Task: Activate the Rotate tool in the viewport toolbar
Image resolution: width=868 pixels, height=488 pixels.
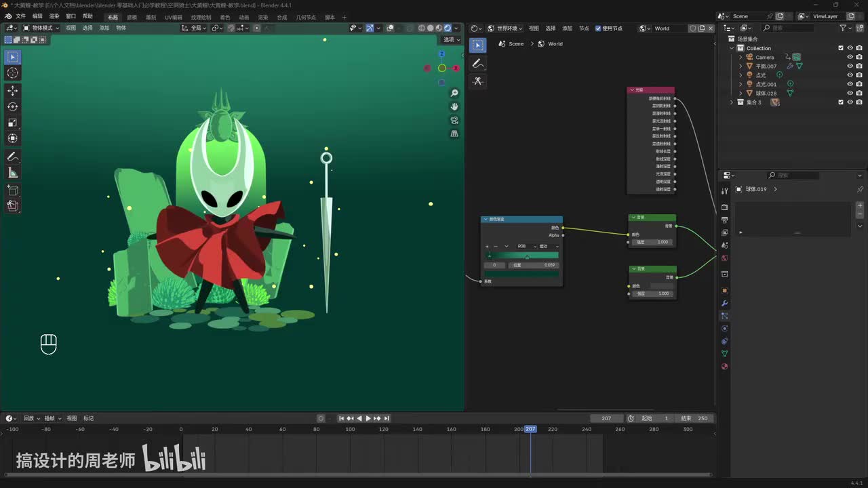Action: [13, 106]
